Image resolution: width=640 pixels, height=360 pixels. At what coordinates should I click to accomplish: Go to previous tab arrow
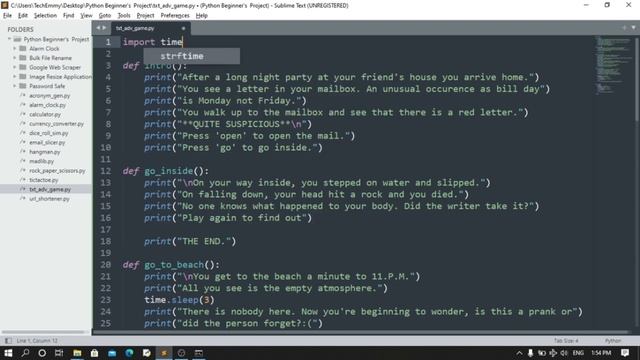pyautogui.click(x=98, y=28)
